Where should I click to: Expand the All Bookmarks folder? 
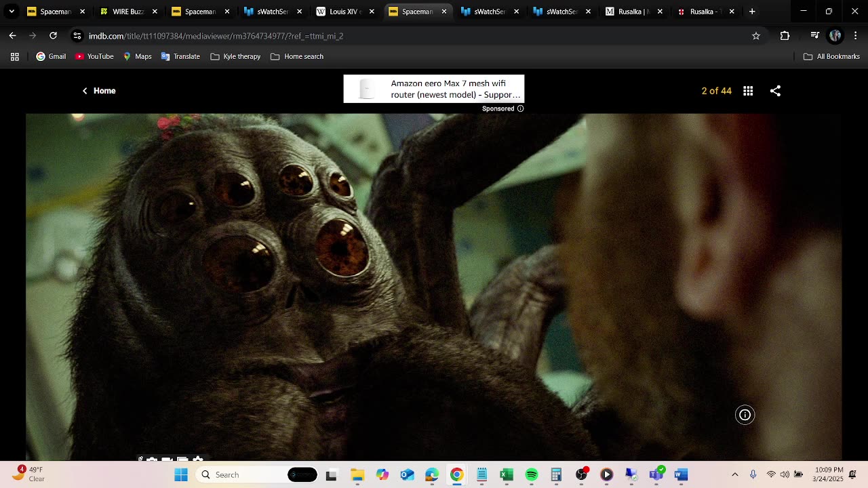click(831, 57)
